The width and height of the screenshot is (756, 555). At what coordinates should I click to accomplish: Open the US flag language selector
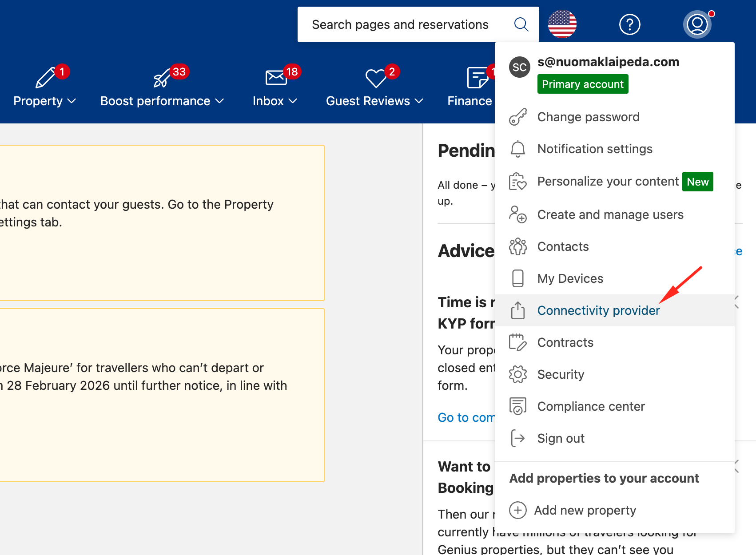pyautogui.click(x=562, y=24)
